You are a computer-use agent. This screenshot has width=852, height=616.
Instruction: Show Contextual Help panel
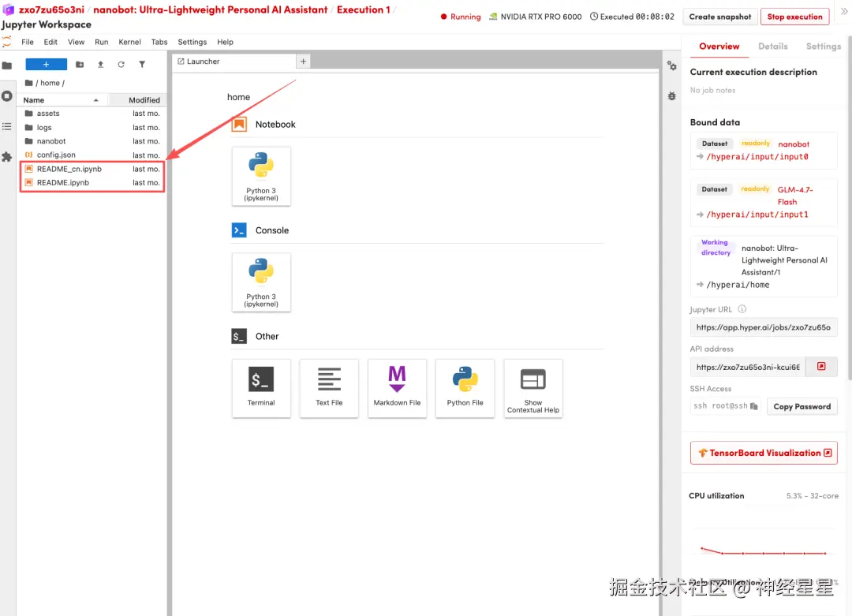pos(532,388)
